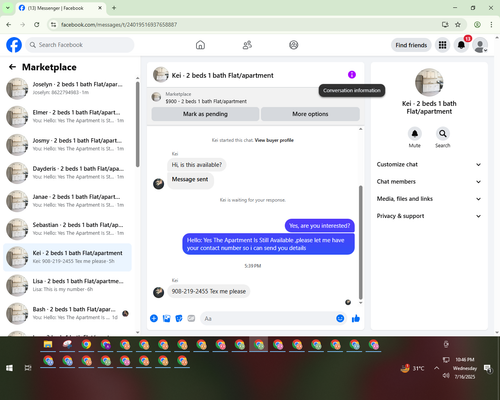Viewport: 500px width, 400px height.
Task: Click the Mark as pending button
Action: tap(205, 114)
